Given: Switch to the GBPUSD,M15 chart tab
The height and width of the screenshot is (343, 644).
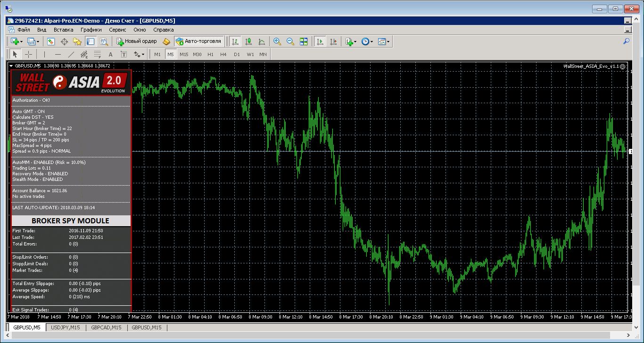Looking at the screenshot, I should (147, 327).
